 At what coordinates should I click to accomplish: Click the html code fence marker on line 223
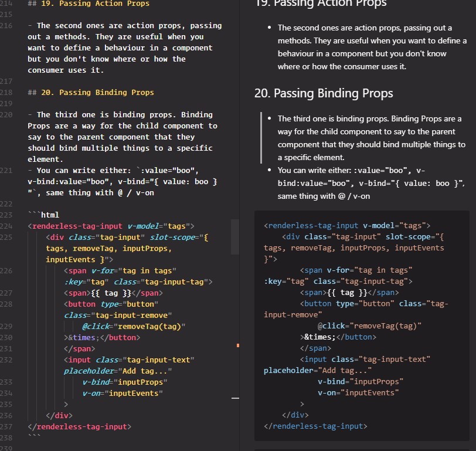[43, 215]
